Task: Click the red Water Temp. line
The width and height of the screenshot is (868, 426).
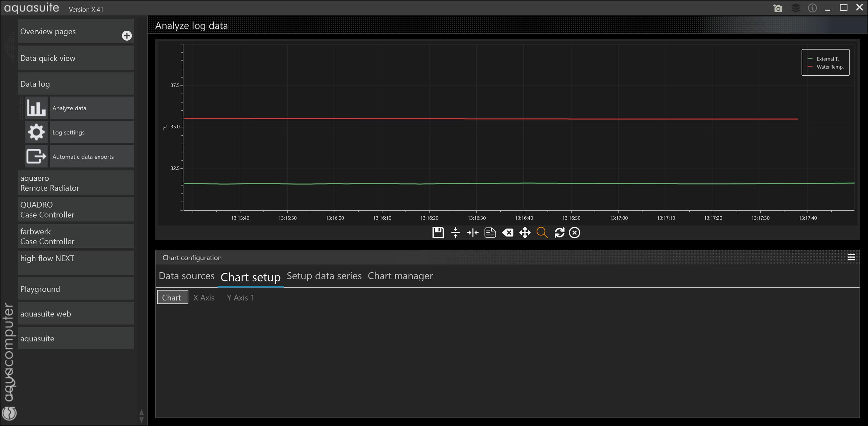Action: point(491,119)
